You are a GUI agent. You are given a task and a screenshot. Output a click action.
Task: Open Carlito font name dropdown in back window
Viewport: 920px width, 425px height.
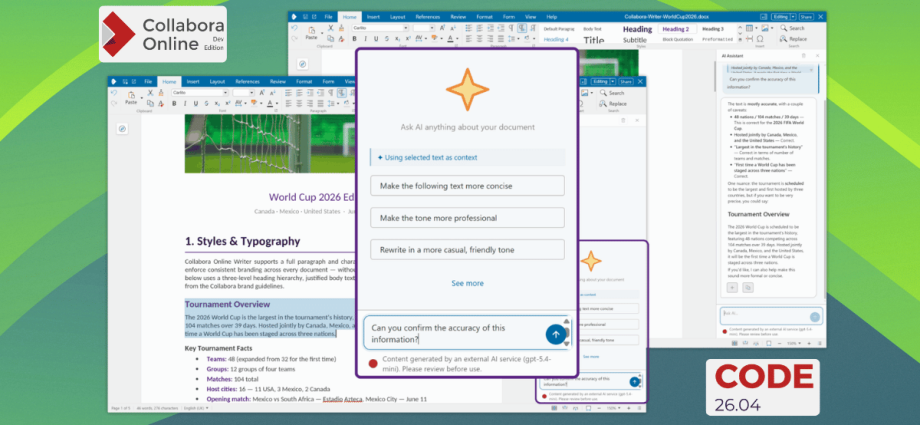(x=405, y=28)
